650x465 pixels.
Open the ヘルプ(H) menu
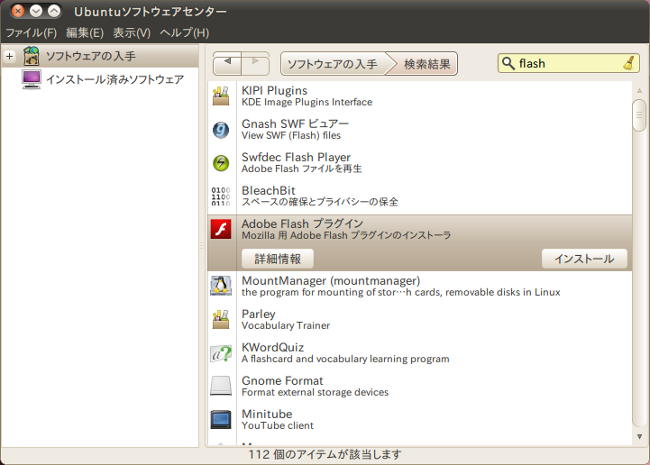coord(185,33)
